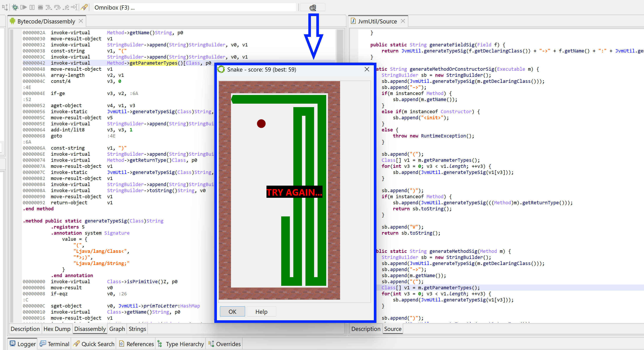This screenshot has width=644, height=350.
Task: Click the pen icon before the Omnibox
Action: [84, 7]
